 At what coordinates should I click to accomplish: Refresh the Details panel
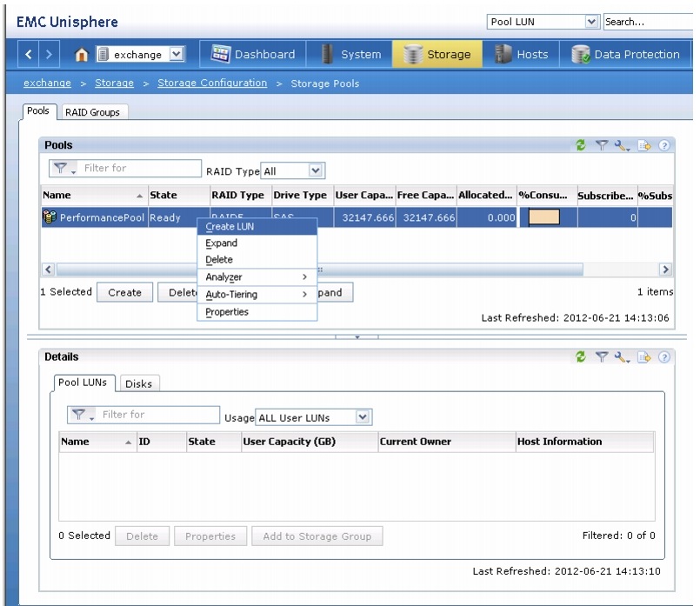coord(580,356)
